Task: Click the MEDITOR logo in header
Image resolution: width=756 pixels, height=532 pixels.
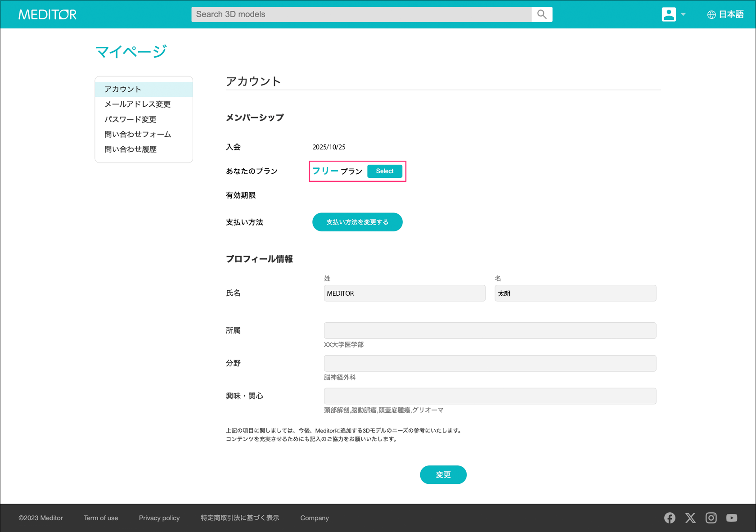Action: [47, 14]
